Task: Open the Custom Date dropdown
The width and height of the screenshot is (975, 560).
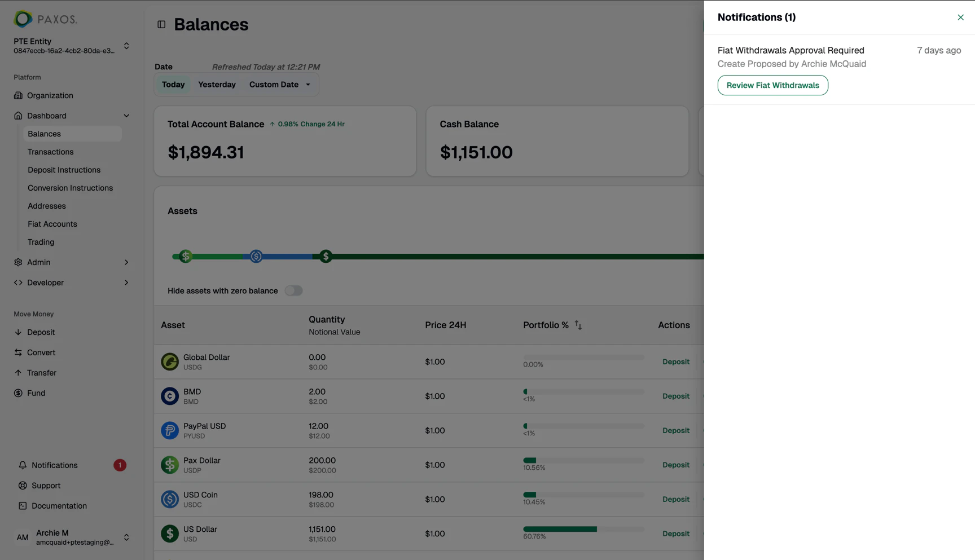Action: point(280,85)
